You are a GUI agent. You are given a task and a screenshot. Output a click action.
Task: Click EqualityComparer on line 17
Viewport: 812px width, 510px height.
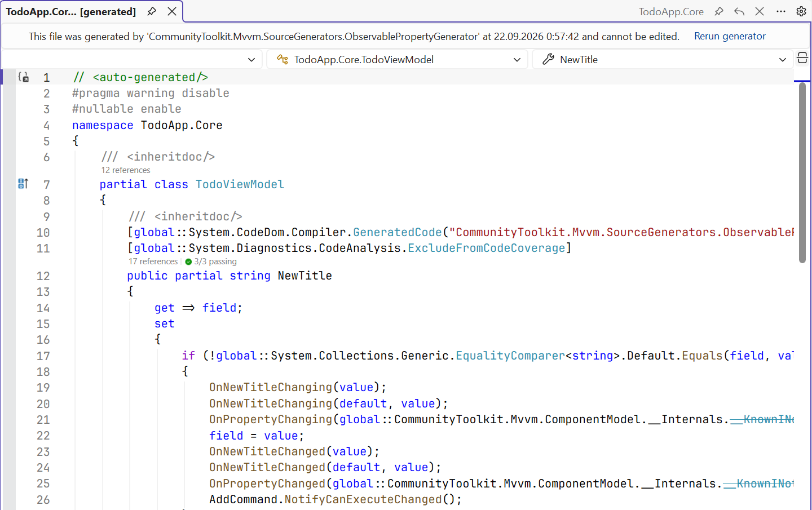click(510, 356)
